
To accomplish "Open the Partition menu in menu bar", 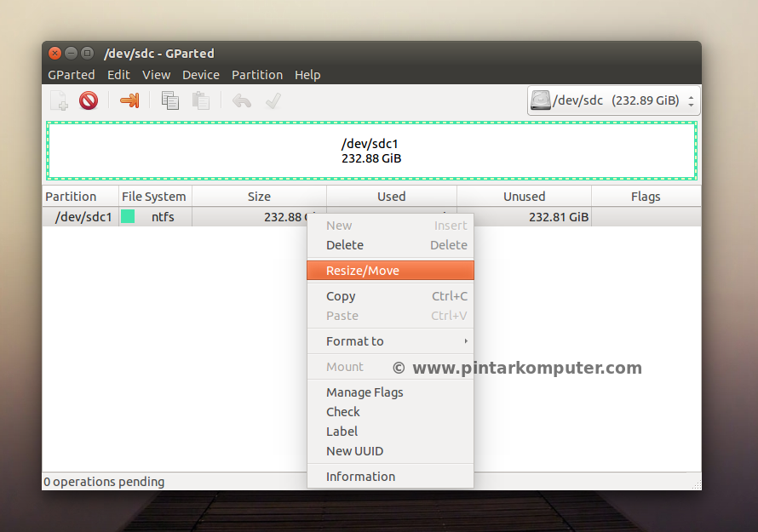I will tap(257, 75).
